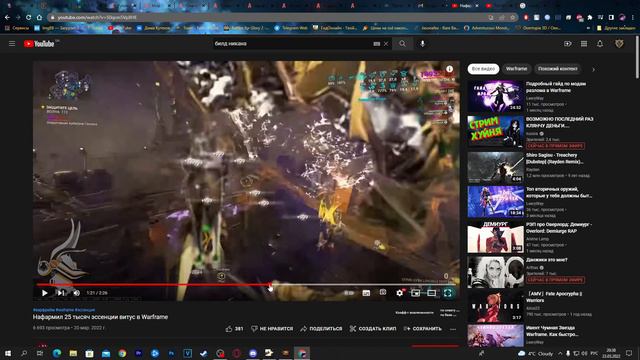Click the page vertical scrollbar
This screenshot has width=640, height=360.
637,57
